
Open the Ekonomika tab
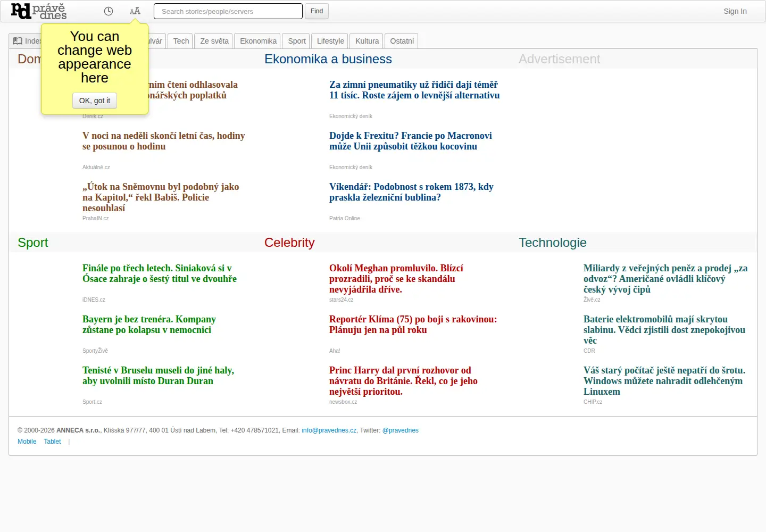tap(258, 41)
